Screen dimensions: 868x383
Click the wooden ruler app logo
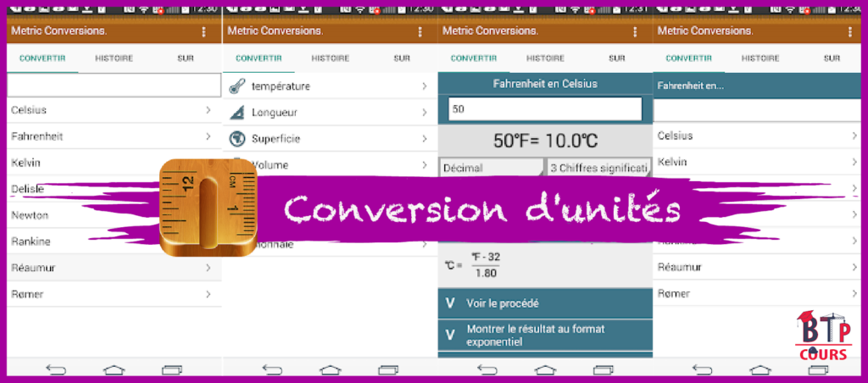coord(208,208)
